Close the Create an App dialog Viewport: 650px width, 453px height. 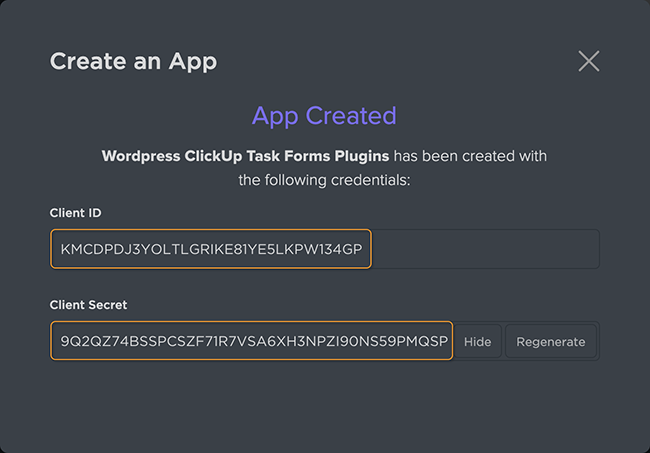coord(589,61)
